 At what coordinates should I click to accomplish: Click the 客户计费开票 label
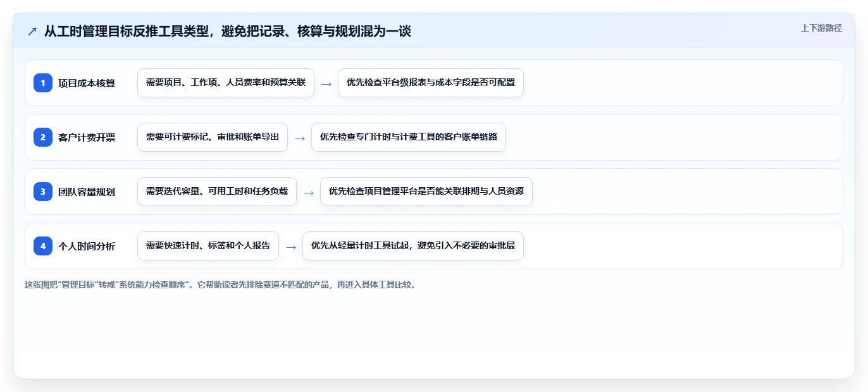[87, 137]
